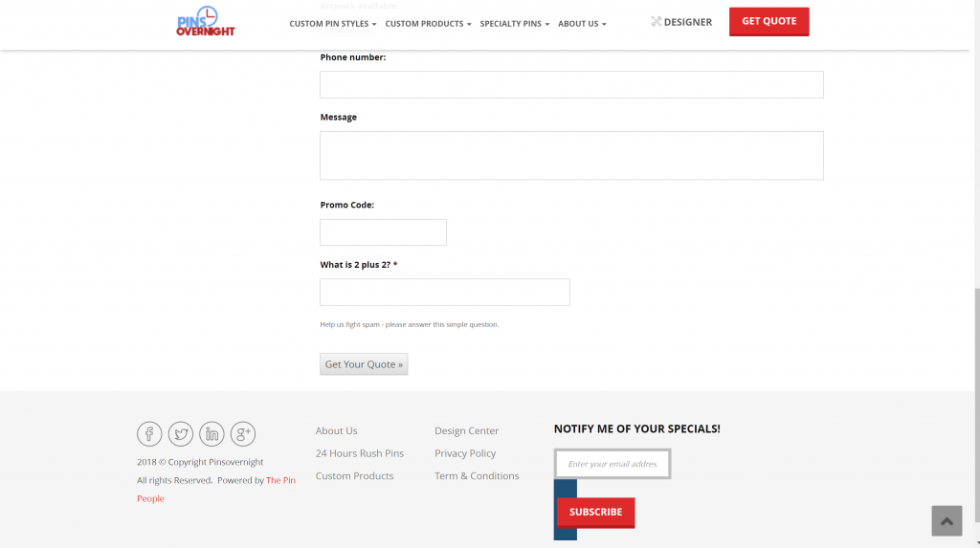Open the LinkedIn social icon
Image resolution: width=980 pixels, height=548 pixels.
pyautogui.click(x=212, y=434)
